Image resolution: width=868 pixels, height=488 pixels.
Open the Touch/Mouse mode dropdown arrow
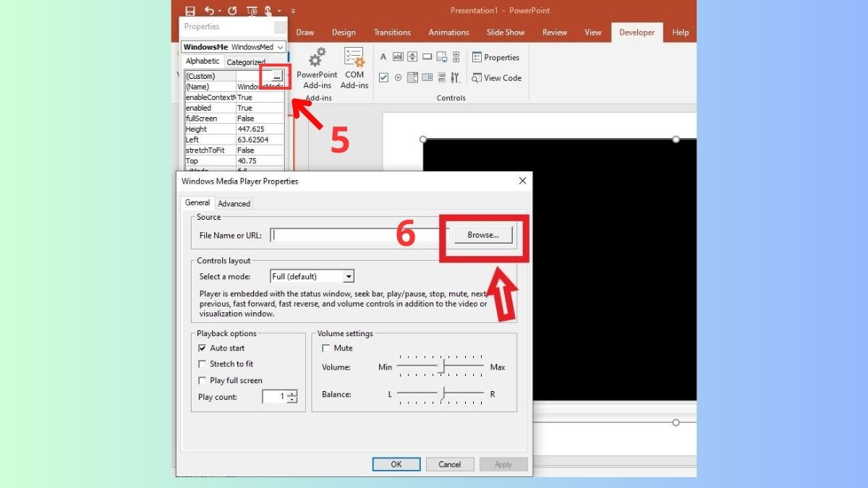279,11
